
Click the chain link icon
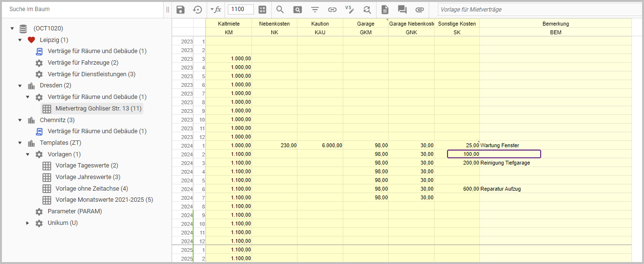(332, 10)
